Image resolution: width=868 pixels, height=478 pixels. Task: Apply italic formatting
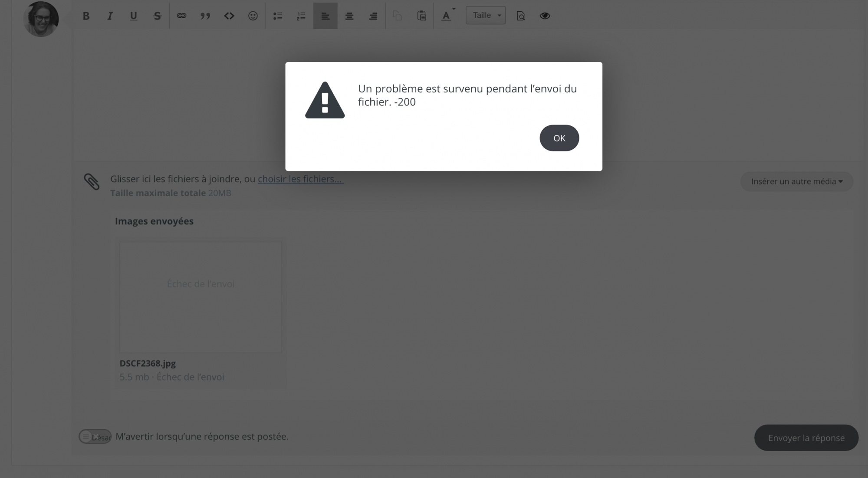point(110,16)
